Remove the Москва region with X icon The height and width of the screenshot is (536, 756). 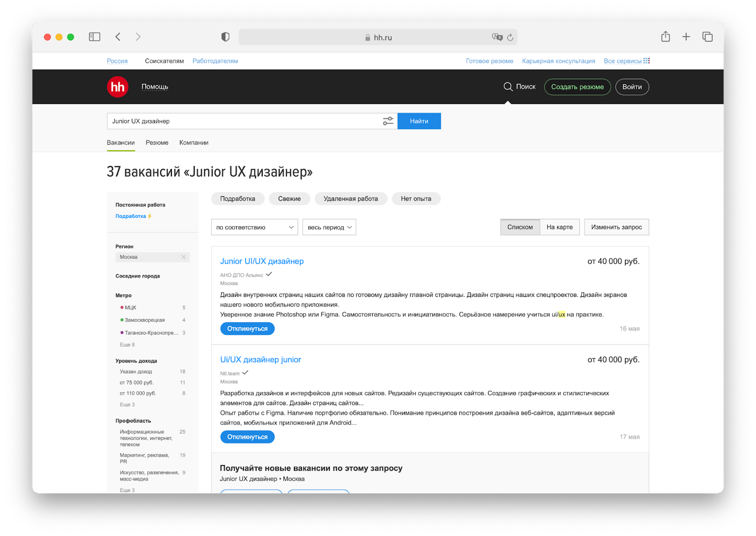pyautogui.click(x=184, y=257)
